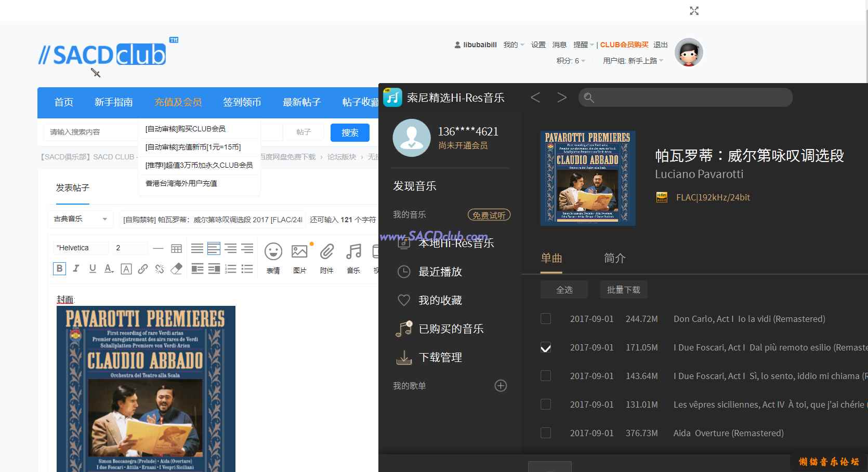868x472 pixels.
Task: Toggle bold formatting in the post editor
Action: click(59, 268)
